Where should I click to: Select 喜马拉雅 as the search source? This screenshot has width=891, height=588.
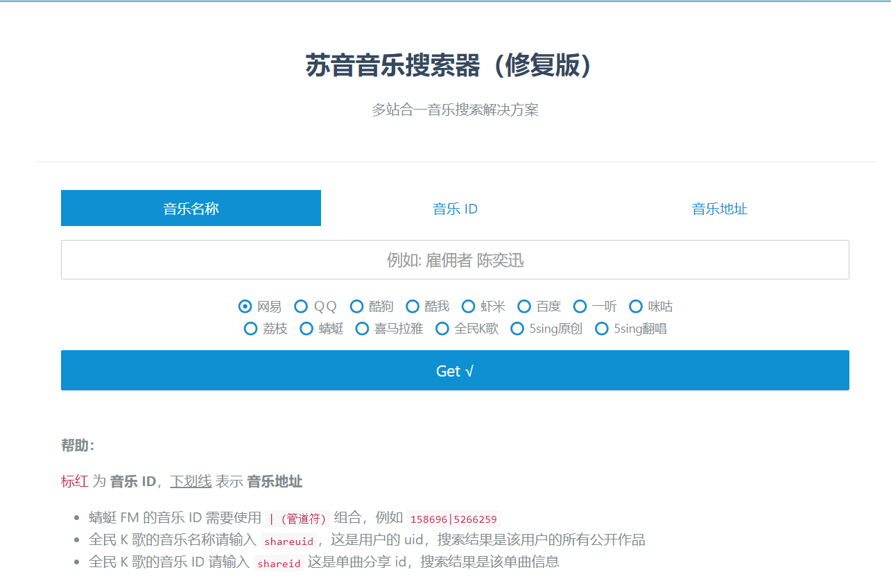click(x=362, y=329)
